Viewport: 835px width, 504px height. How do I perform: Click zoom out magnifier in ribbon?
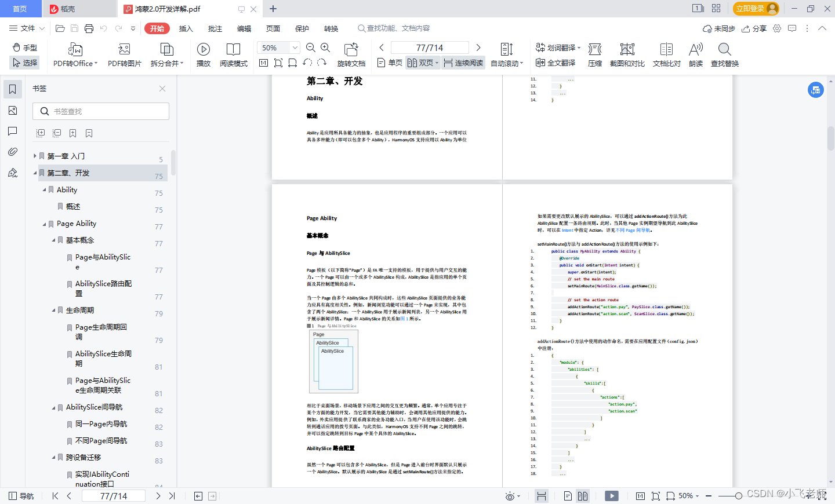click(x=311, y=48)
